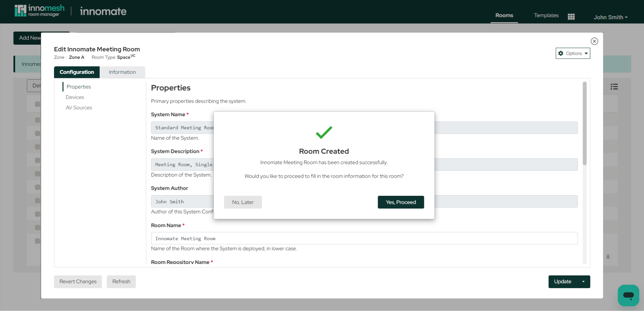
Task: Switch to the Information tab
Action: point(122,72)
